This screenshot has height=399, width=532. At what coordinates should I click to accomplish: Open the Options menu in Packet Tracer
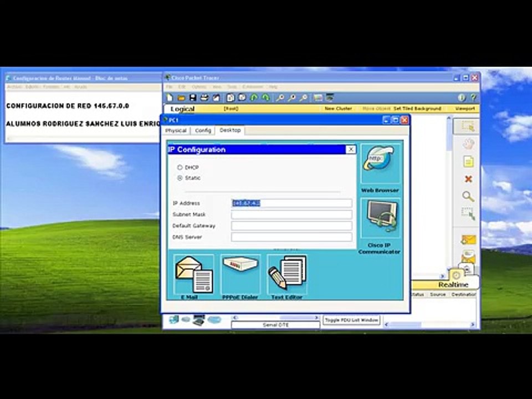point(199,87)
